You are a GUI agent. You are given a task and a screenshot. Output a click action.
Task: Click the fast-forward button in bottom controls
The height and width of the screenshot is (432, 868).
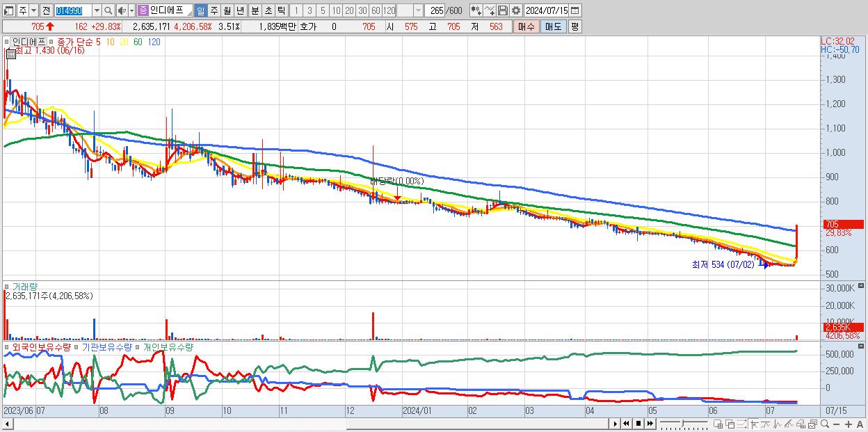pyautogui.click(x=650, y=424)
